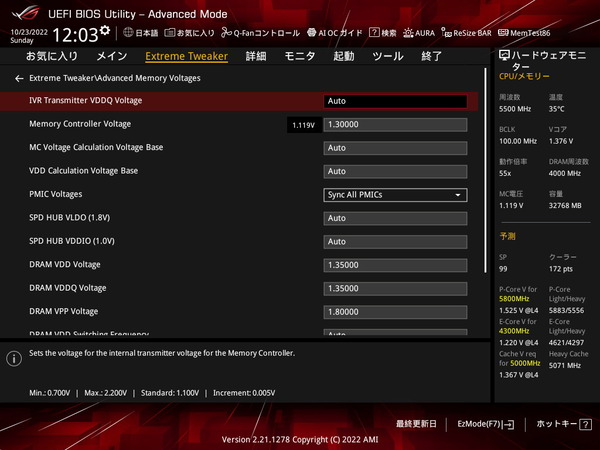Click the 172 pts cooler score
This screenshot has width=600, height=450.
tap(561, 269)
